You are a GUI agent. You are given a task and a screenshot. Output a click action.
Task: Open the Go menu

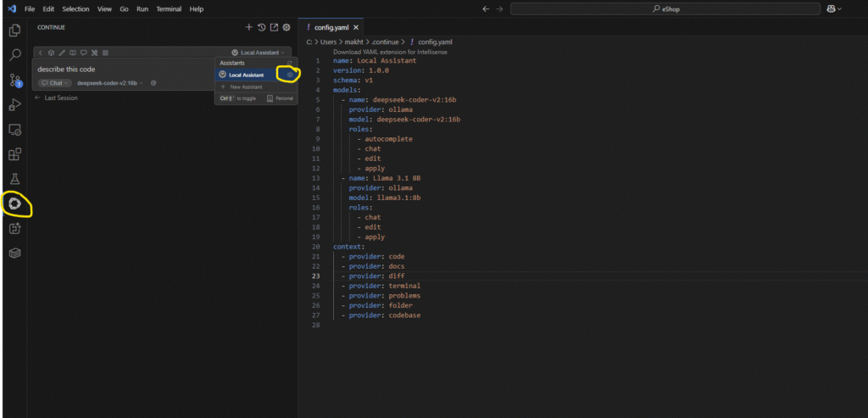coord(124,8)
